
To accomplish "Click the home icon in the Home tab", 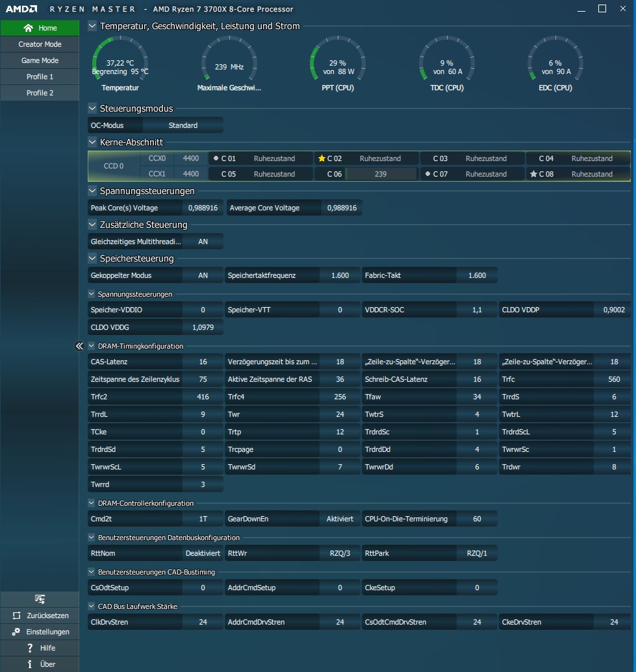I will 29,28.
